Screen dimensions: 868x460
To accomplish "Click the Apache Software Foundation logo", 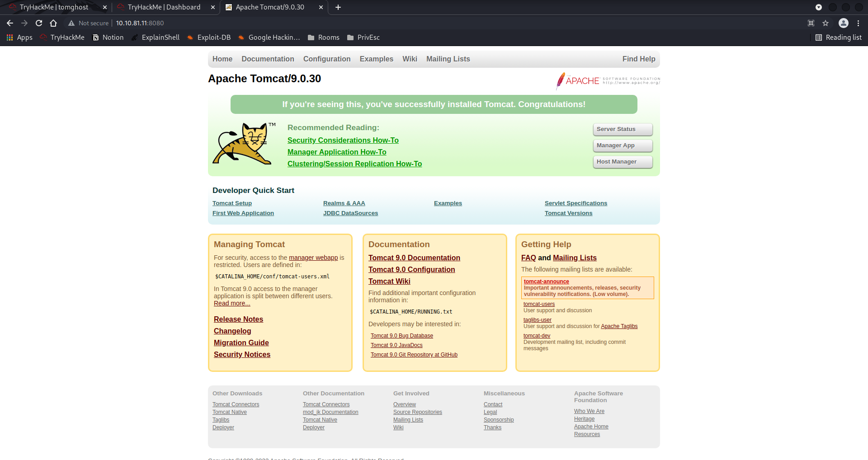I will 608,80.
